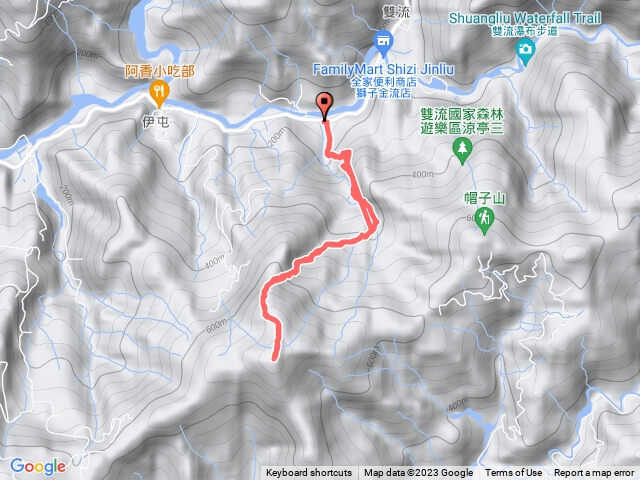
Task: Click the 雙流 place name label
Action: tap(396, 11)
